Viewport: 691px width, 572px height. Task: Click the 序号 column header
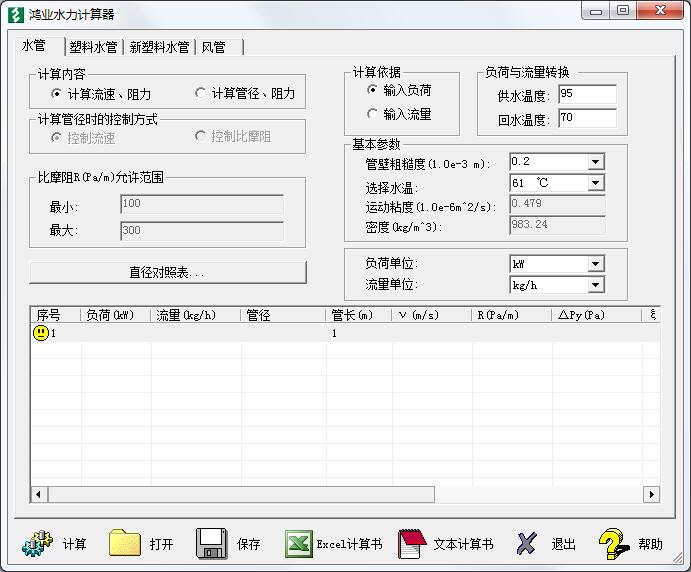pos(56,315)
